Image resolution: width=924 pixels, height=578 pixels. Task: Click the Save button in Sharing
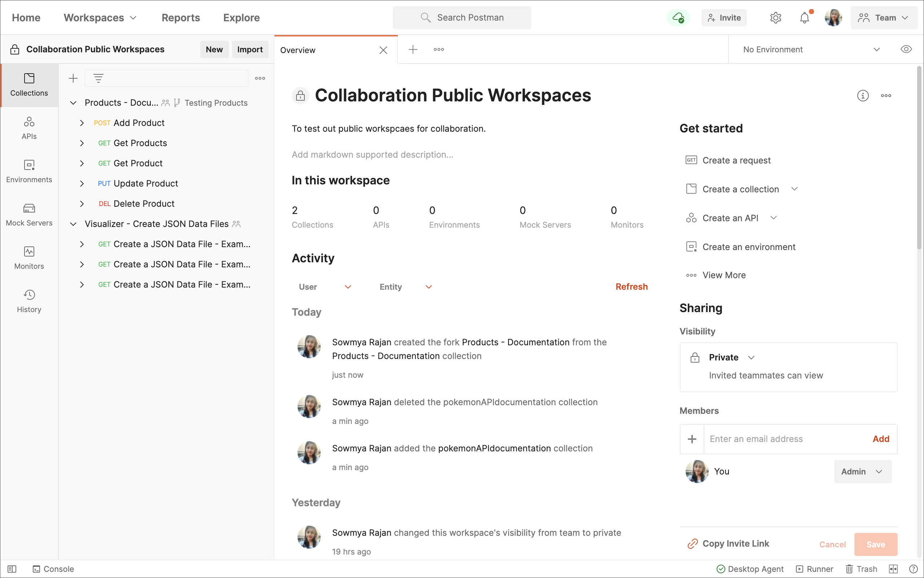click(875, 544)
